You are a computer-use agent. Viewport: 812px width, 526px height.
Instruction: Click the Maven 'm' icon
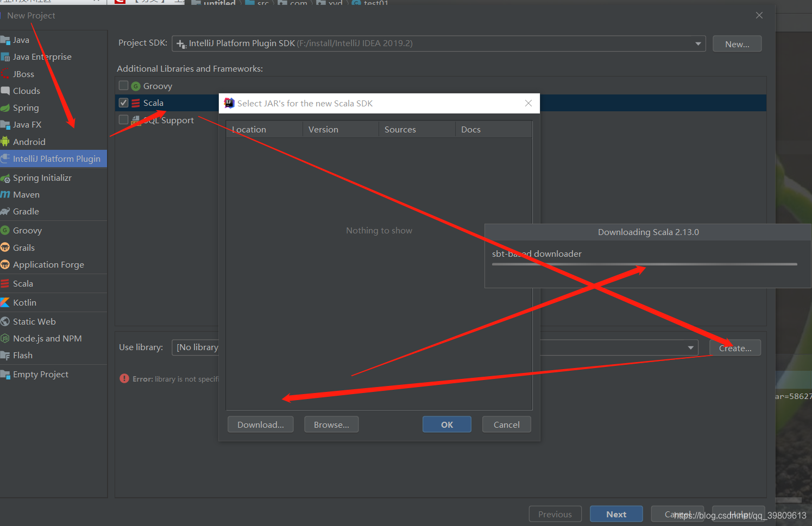(x=5, y=194)
